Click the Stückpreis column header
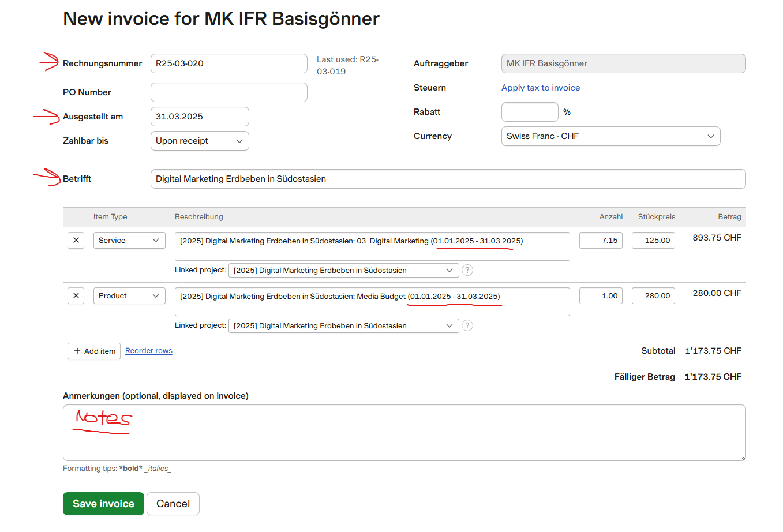This screenshot has height=532, width=783. pos(657,217)
